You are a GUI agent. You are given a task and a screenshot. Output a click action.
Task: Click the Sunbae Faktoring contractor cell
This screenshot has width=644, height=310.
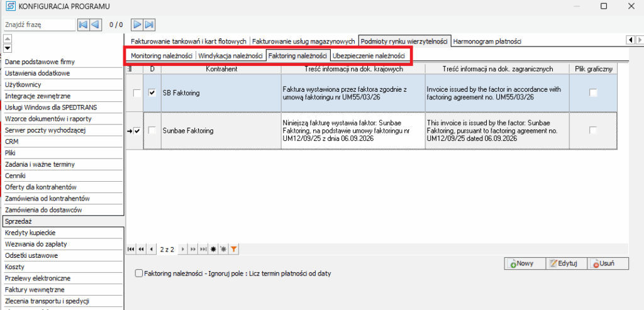tap(221, 131)
